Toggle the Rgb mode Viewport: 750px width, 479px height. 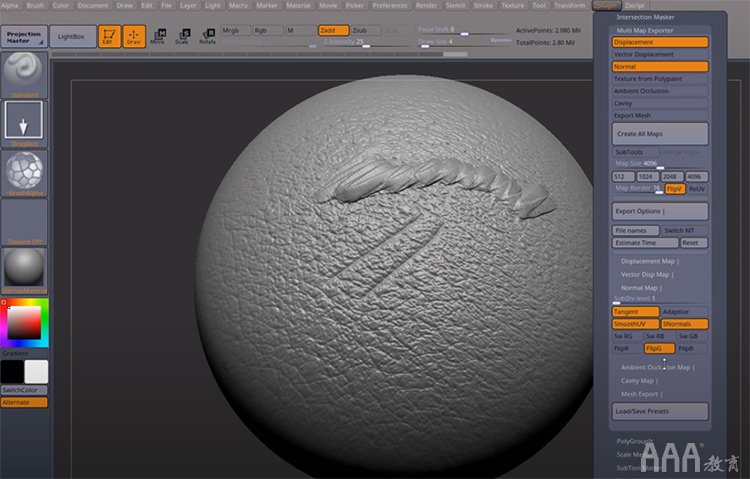click(x=267, y=30)
